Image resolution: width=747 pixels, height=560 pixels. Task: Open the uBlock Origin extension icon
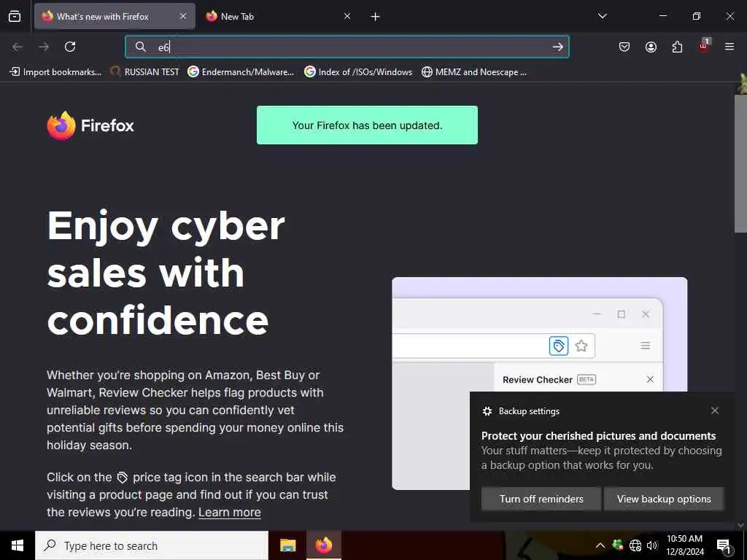click(x=704, y=46)
